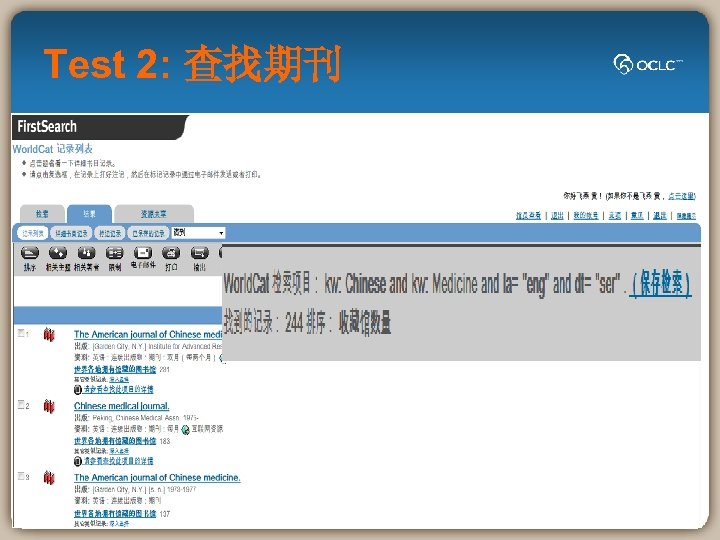Open holdings libraries link showing 137
The image size is (720, 540).
[115, 513]
